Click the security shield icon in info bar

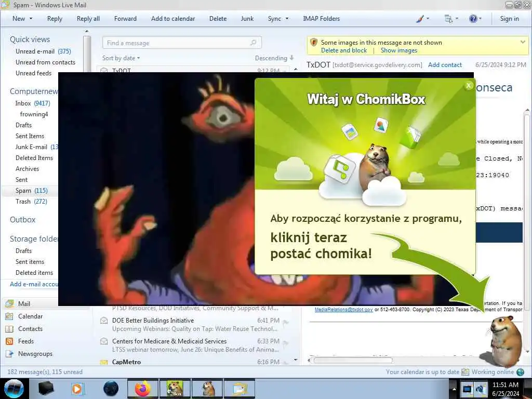coord(314,43)
